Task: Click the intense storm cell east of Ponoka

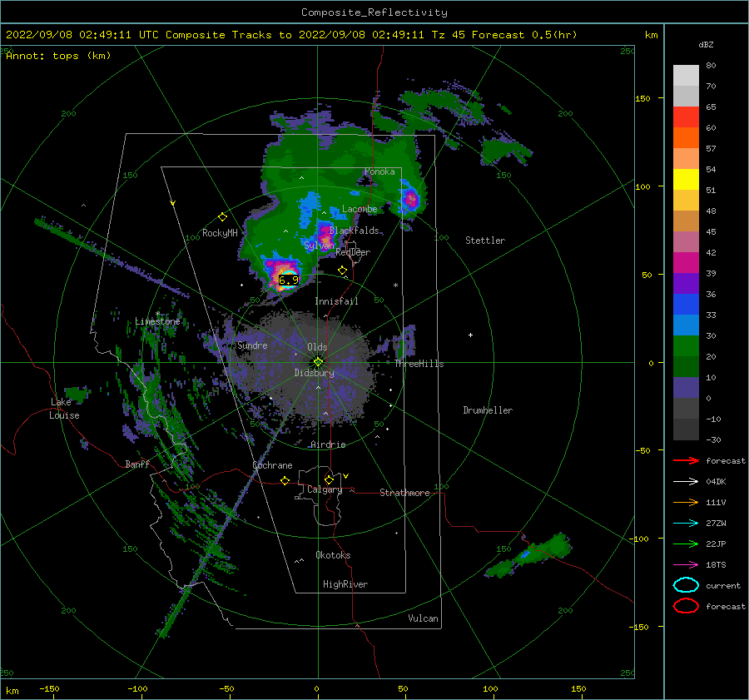Action: tap(409, 198)
